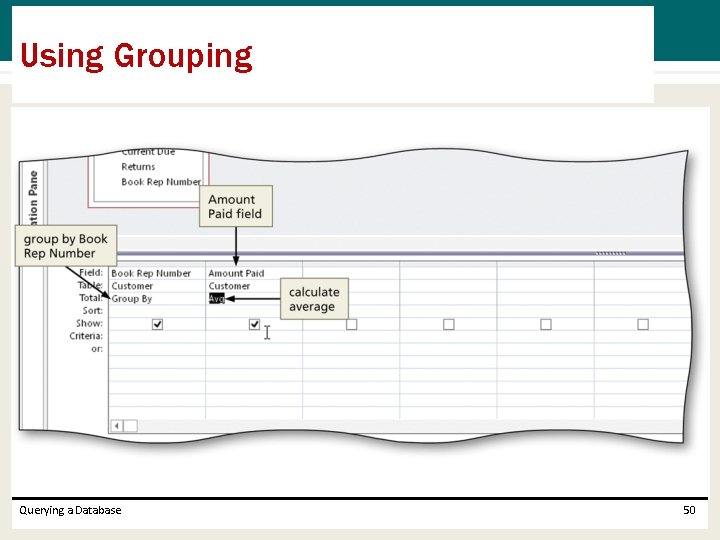Select the Amount Paid field cell
Viewport: 720px width, 540px height.
254,273
